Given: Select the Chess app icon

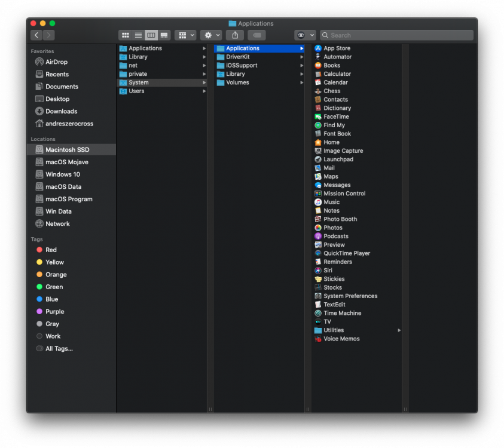Looking at the screenshot, I should 318,91.
